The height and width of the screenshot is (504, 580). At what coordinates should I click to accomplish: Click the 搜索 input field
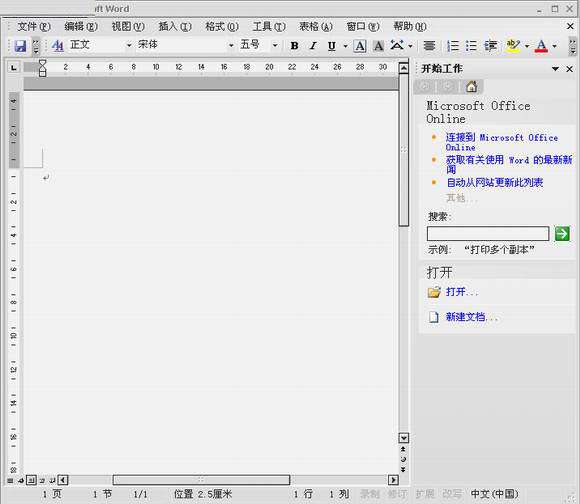488,233
